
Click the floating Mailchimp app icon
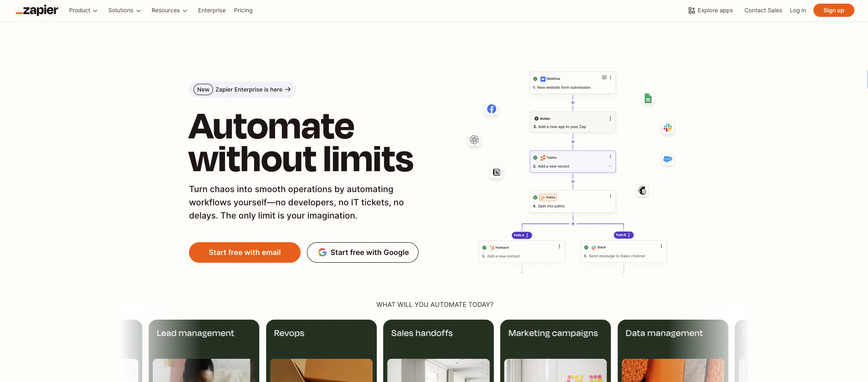(x=642, y=191)
